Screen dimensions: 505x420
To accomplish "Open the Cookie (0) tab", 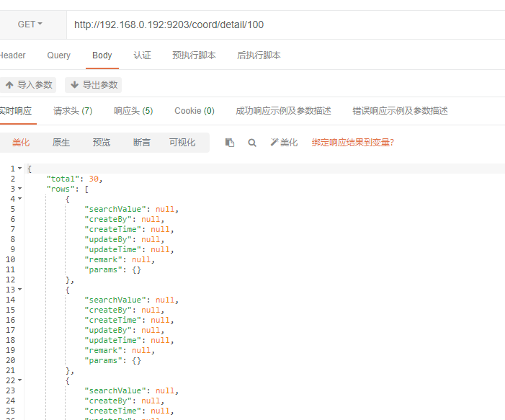I will [195, 111].
